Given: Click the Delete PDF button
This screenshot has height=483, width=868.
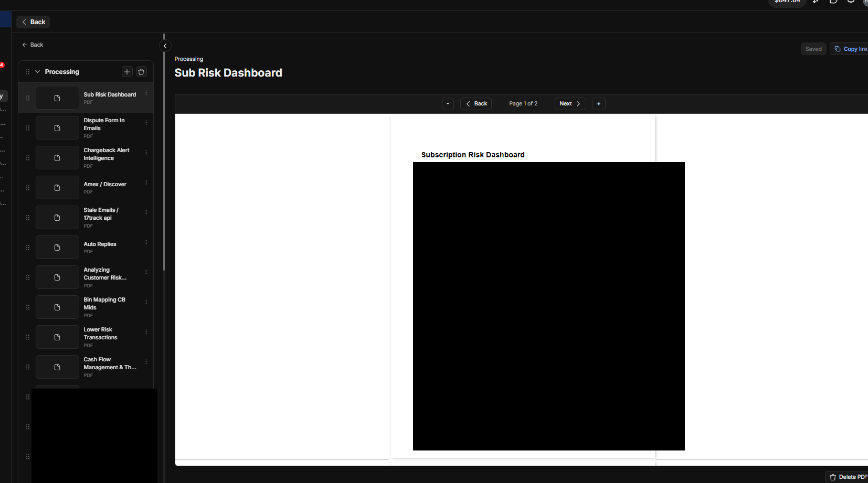Looking at the screenshot, I should (847, 477).
